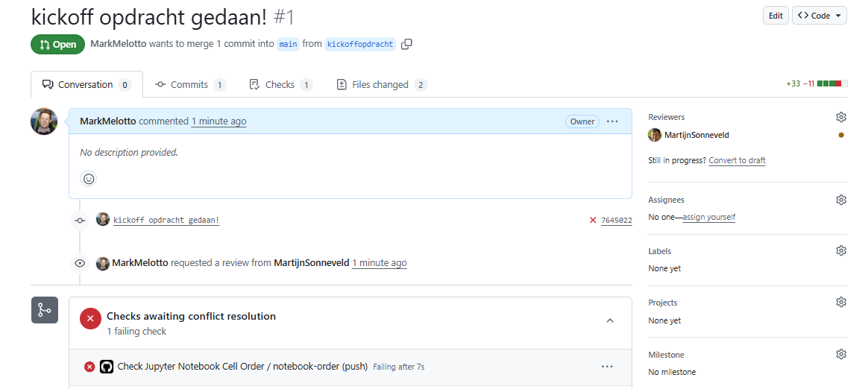Click the red X status next to commit 7645022
The width and height of the screenshot is (868, 389).
pyautogui.click(x=593, y=221)
